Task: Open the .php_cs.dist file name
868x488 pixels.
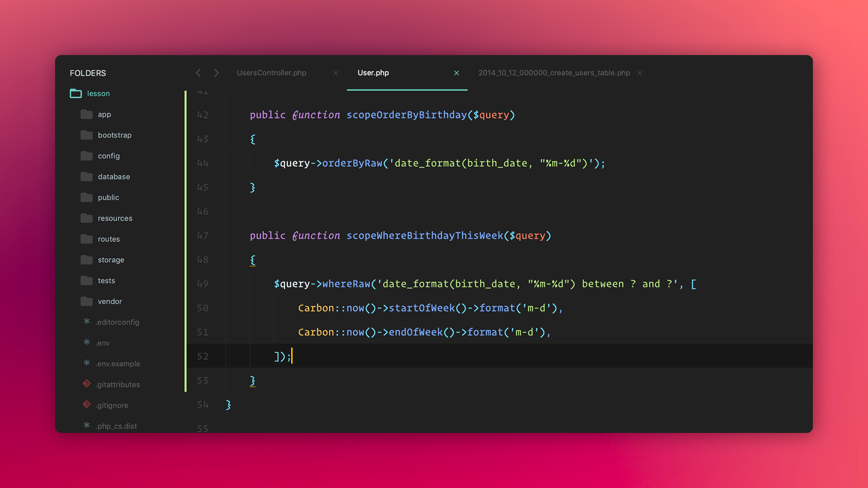Action: 116,426
